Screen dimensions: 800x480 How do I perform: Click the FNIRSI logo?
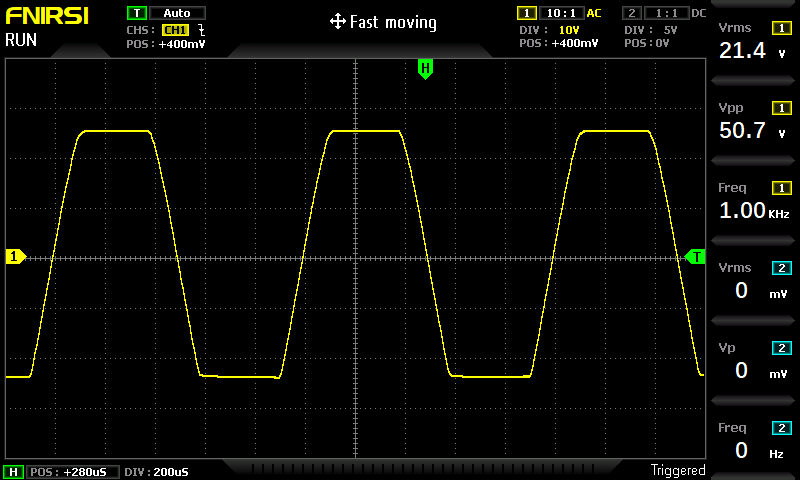[47, 16]
